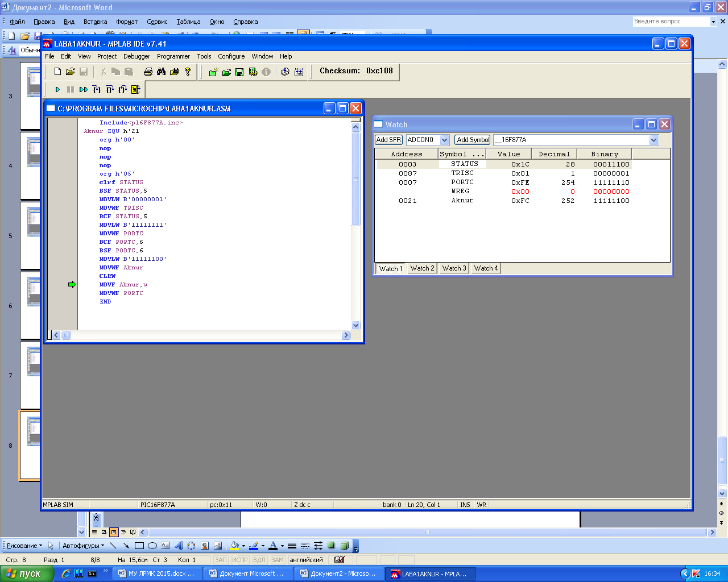Image resolution: width=728 pixels, height=582 pixels.
Task: Select the Line tool in Drawing toolbar
Action: pyautogui.click(x=113, y=546)
